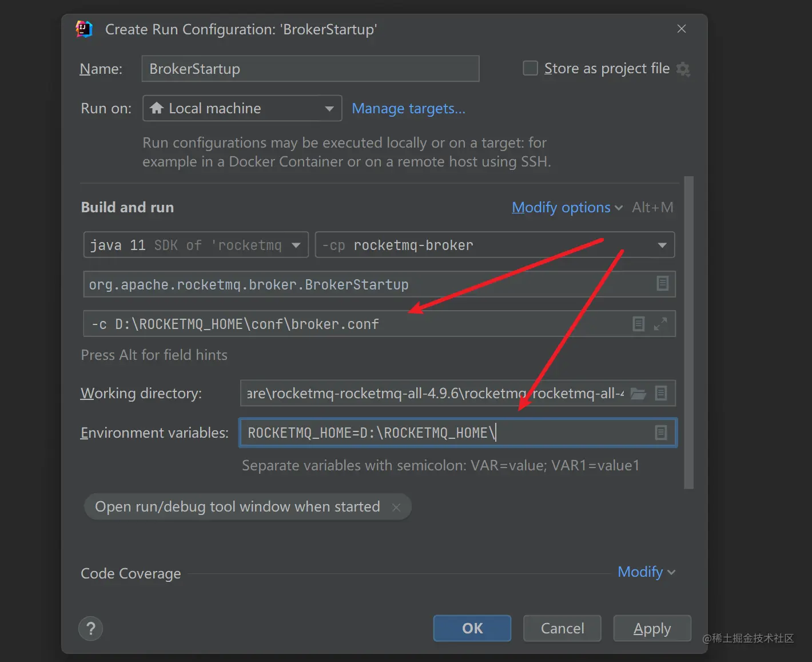The image size is (812, 662).
Task: Click the 'Build and run' heading
Action: click(128, 207)
